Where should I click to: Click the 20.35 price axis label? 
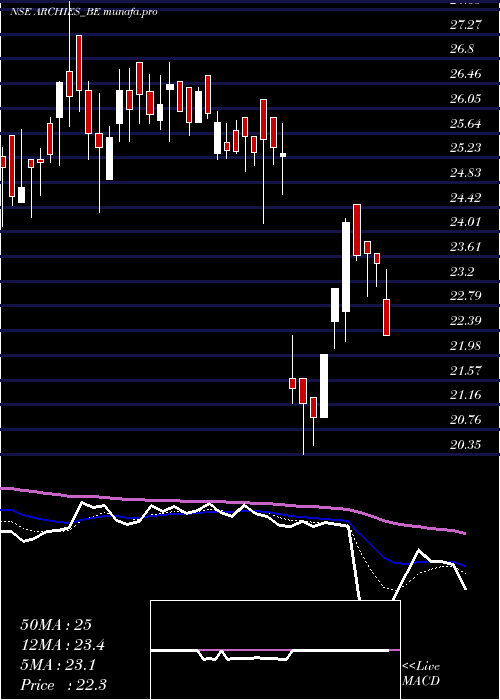(465, 445)
